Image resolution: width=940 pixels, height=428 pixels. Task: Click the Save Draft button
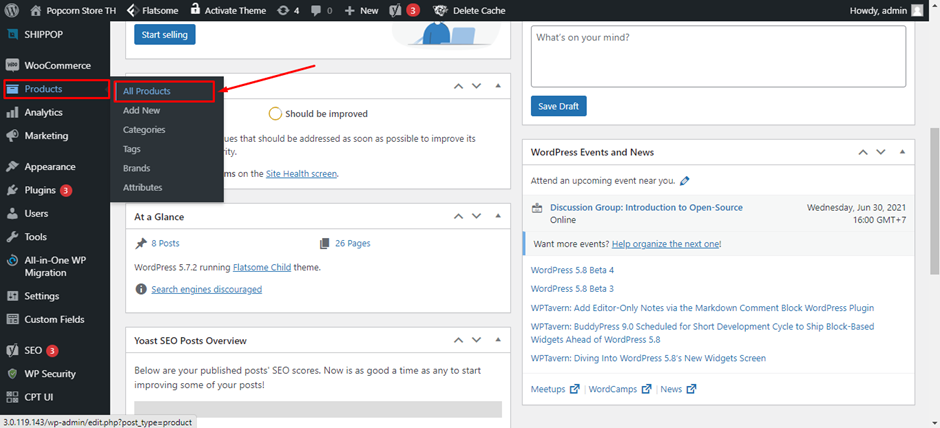559,106
